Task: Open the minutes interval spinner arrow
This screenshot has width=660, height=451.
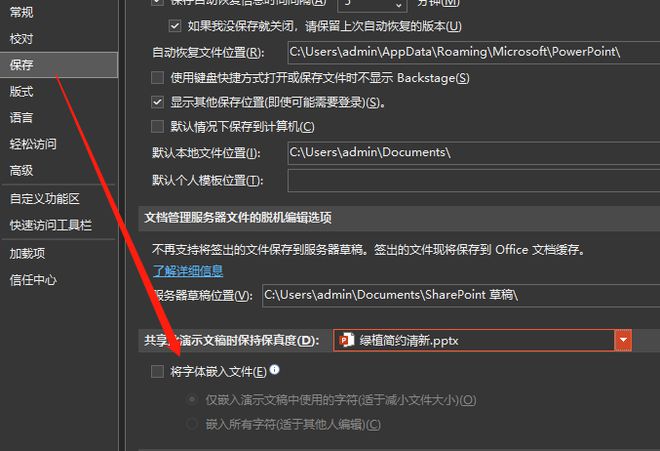Action: point(398,6)
